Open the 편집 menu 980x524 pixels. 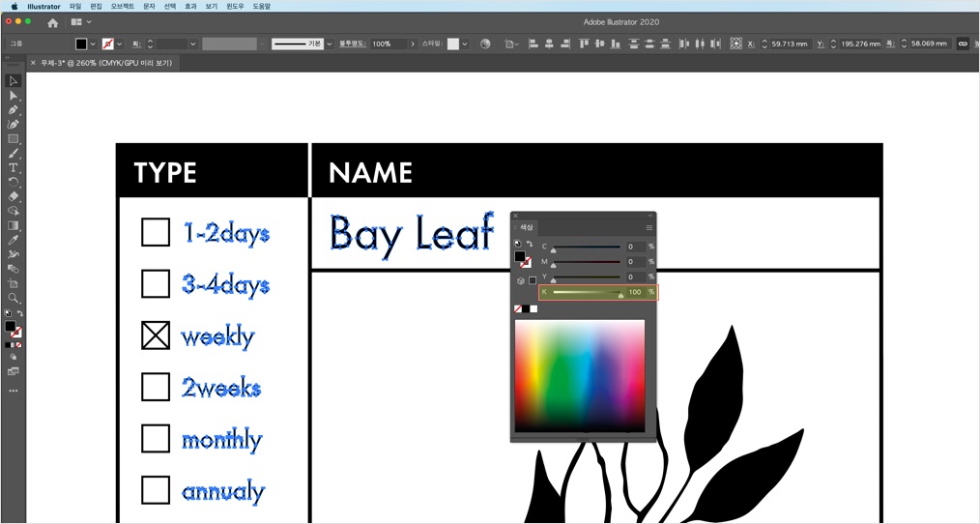coord(96,6)
